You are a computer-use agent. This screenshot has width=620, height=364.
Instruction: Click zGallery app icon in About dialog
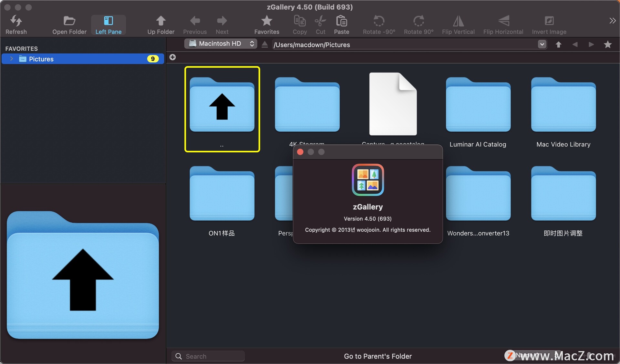[368, 180]
